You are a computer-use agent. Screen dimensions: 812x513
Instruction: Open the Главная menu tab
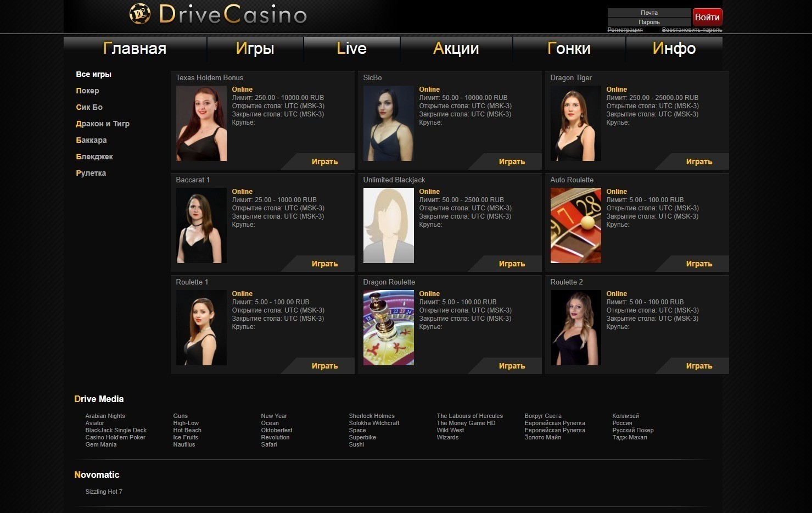pos(135,48)
